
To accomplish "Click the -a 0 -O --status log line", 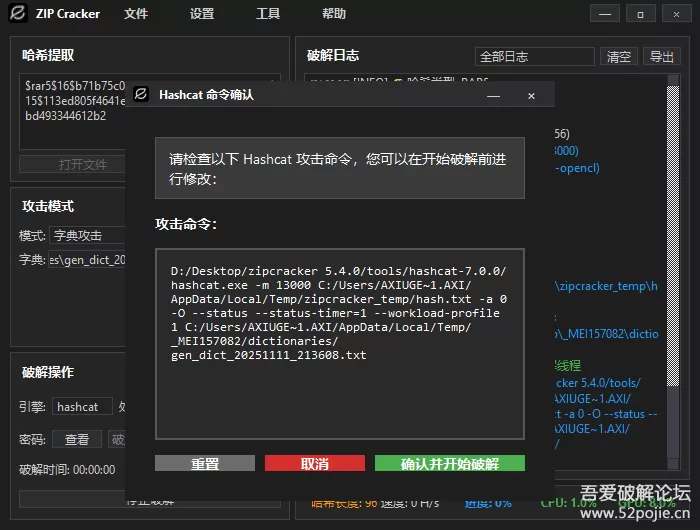I will coord(606,414).
